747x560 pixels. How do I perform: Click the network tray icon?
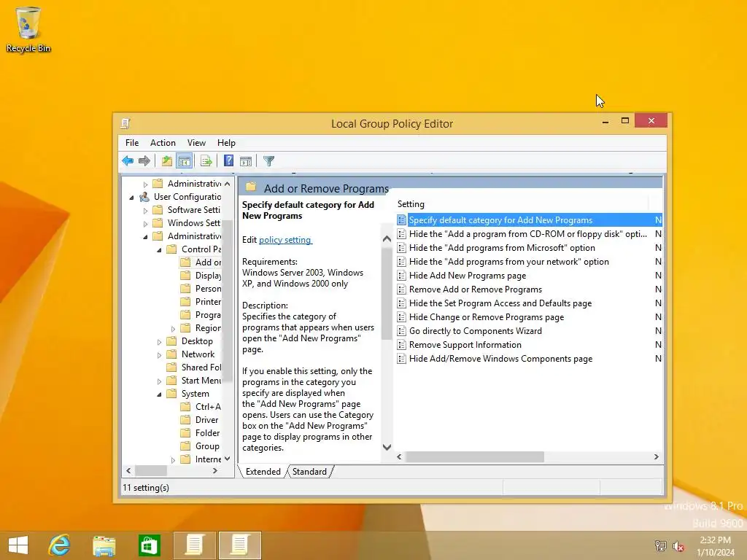[660, 546]
